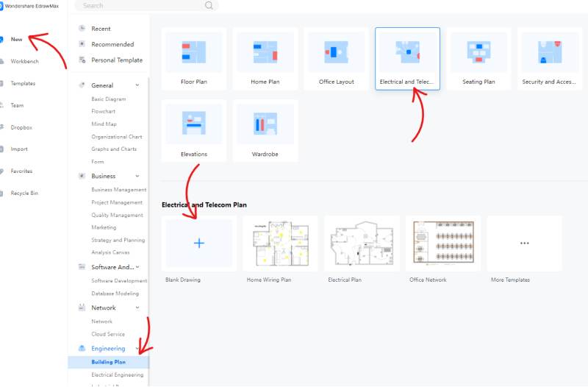Click inside the Search input field
Screen dimensions: 588x387
(x=146, y=5)
